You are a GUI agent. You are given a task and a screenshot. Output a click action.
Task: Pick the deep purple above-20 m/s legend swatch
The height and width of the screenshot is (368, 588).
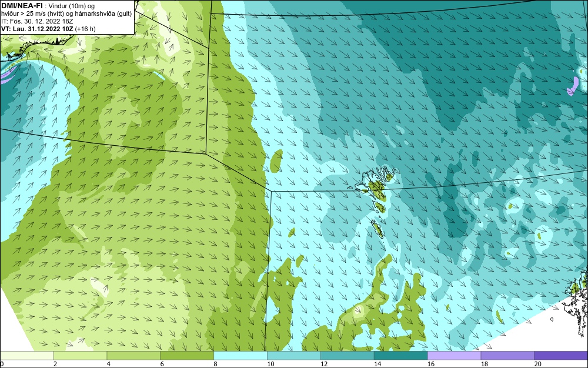coord(561,355)
